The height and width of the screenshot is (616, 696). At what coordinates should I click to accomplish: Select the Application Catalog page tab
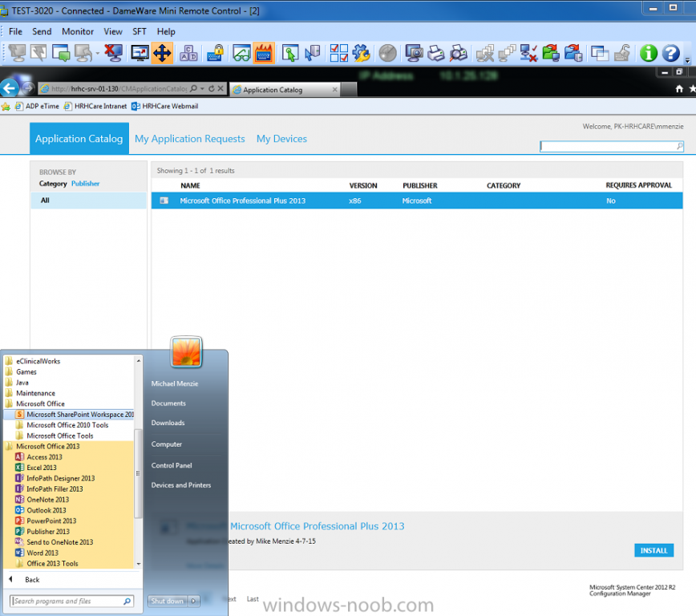(x=79, y=139)
